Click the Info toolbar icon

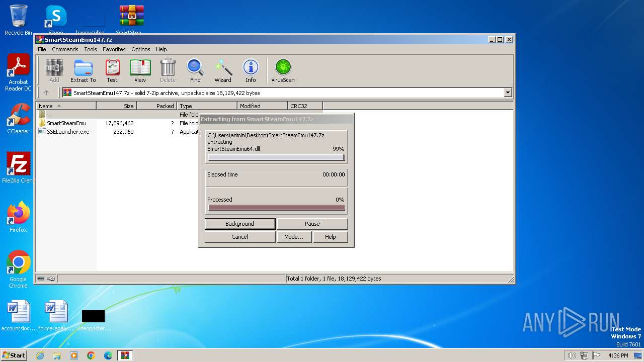click(x=251, y=70)
